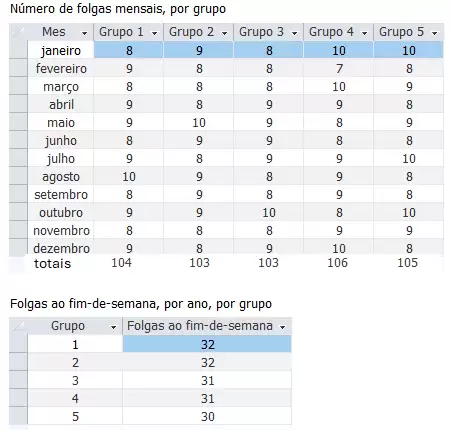
Task: Expand the Grupo 1 column dropdown arrow
Action: (x=154, y=33)
